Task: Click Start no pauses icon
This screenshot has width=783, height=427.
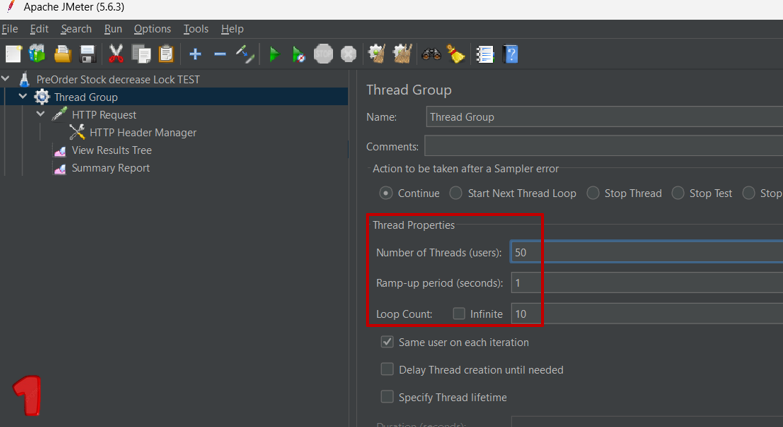Action: click(x=298, y=54)
